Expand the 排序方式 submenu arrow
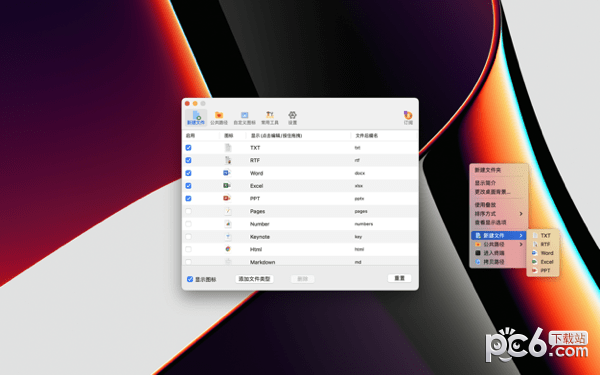Screen dimensions: 600x375 click(x=521, y=214)
